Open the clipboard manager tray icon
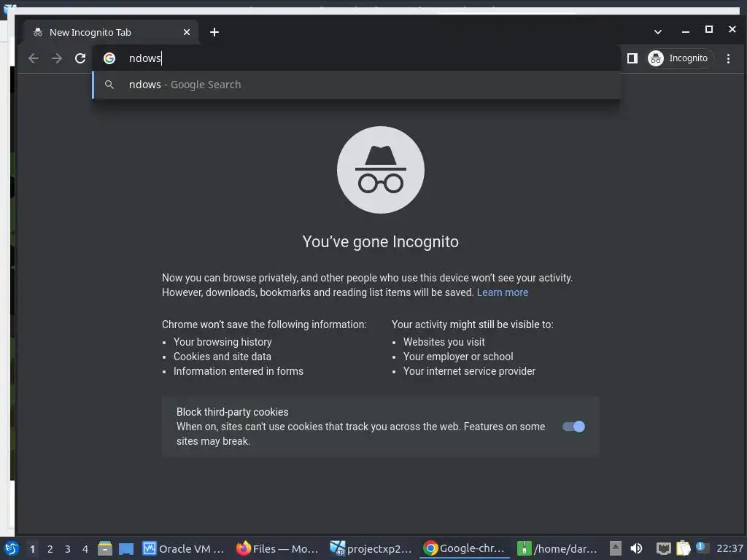Screen dimensions: 747x560 [x=683, y=548]
